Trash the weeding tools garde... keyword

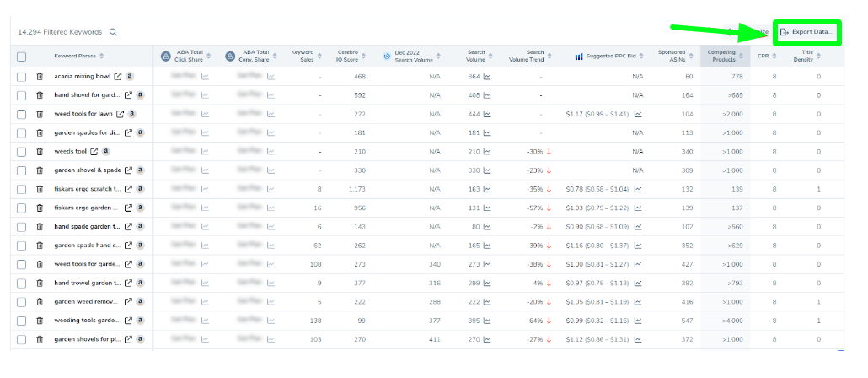point(40,321)
